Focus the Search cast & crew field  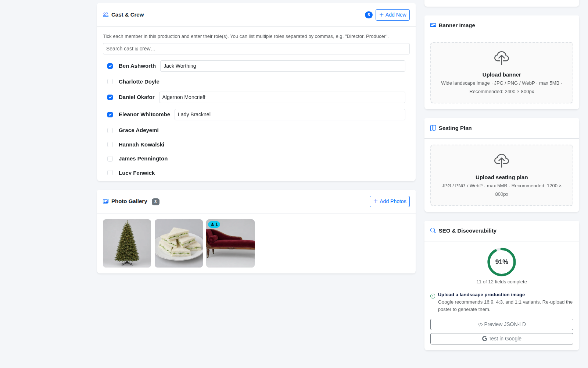[256, 49]
